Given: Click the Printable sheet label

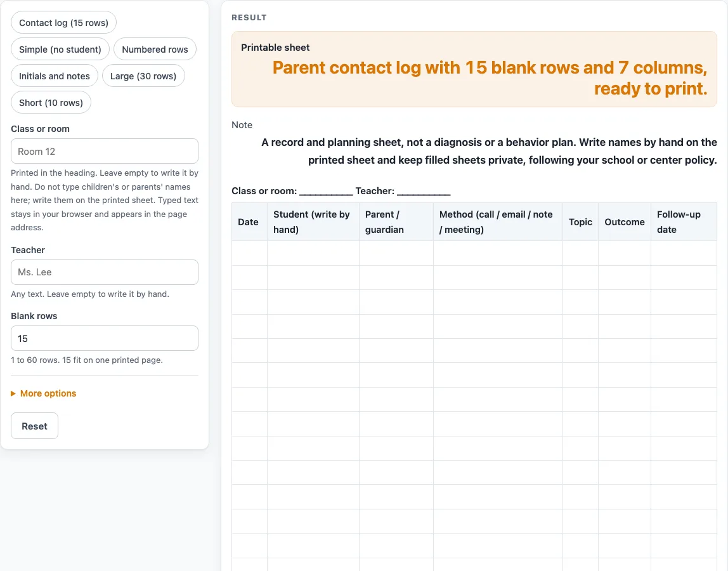Looking at the screenshot, I should [x=275, y=48].
